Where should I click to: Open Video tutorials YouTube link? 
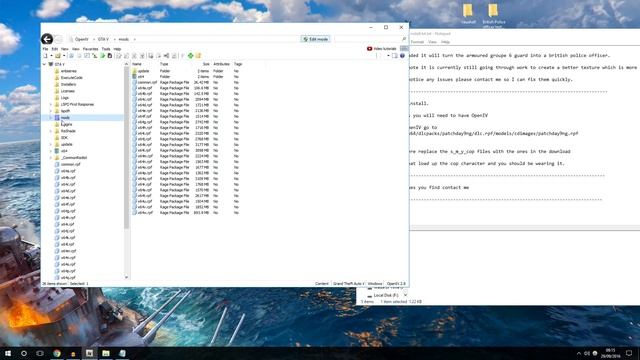click(382, 49)
